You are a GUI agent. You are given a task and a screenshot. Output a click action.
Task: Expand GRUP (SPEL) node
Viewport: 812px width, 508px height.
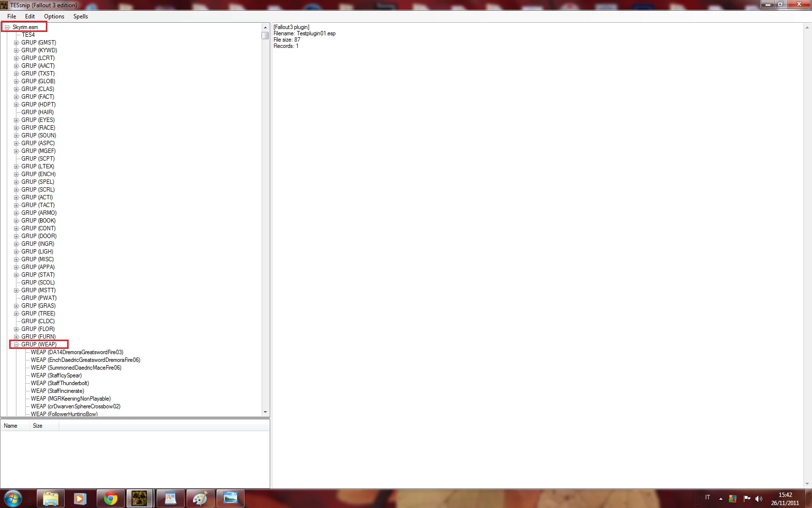[16, 182]
